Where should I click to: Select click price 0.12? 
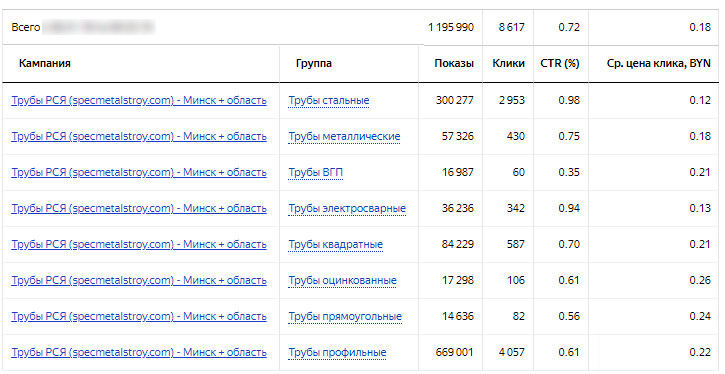[700, 100]
